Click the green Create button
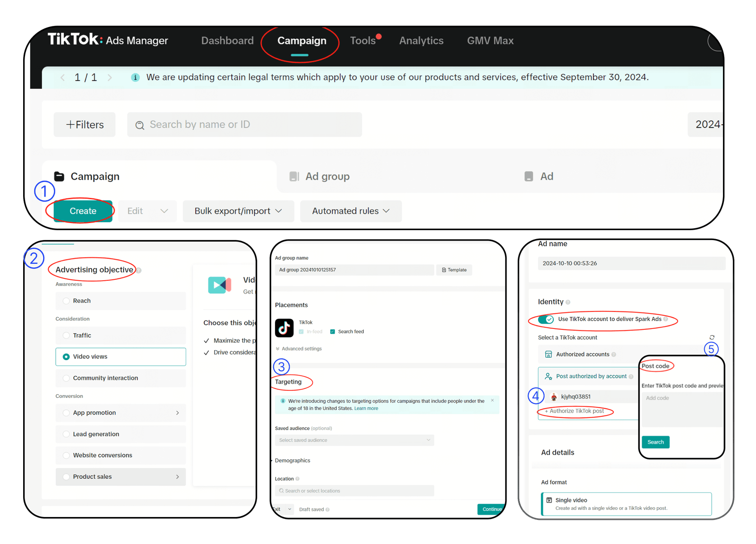 [x=83, y=211]
